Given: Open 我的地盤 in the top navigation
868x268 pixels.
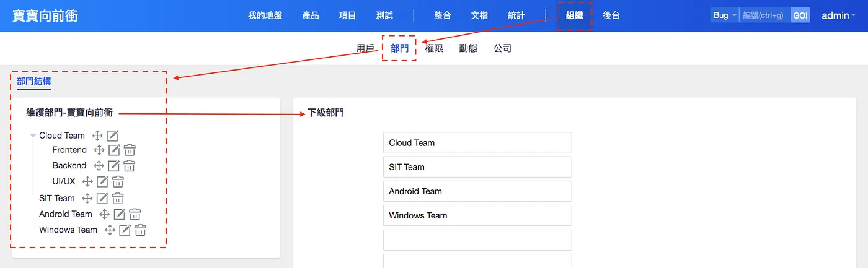Looking at the screenshot, I should (x=265, y=15).
